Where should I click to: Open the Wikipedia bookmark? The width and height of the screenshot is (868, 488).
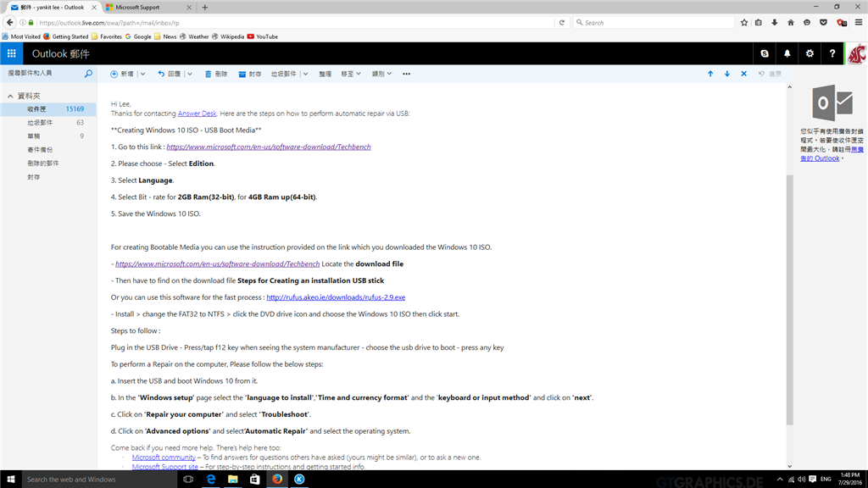pyautogui.click(x=227, y=36)
